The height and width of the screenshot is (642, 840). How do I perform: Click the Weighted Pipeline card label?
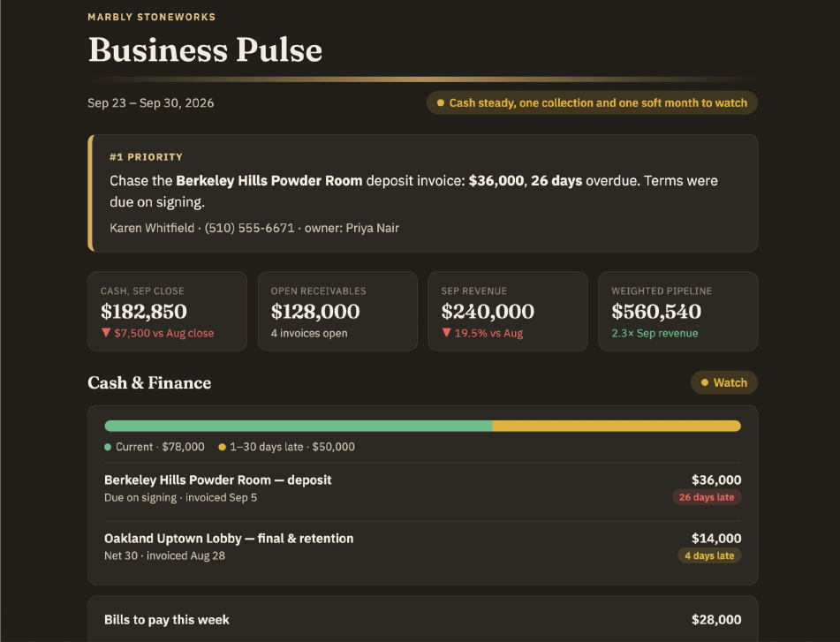point(662,291)
